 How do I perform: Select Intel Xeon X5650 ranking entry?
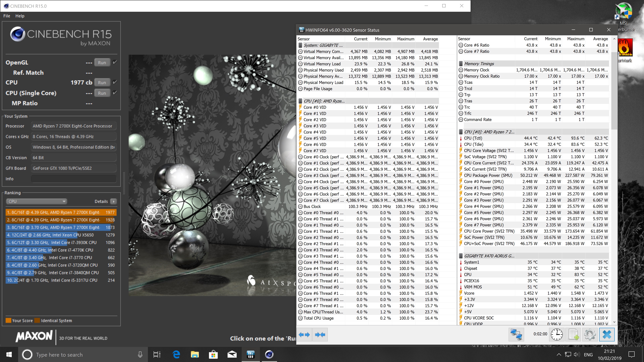(61, 235)
